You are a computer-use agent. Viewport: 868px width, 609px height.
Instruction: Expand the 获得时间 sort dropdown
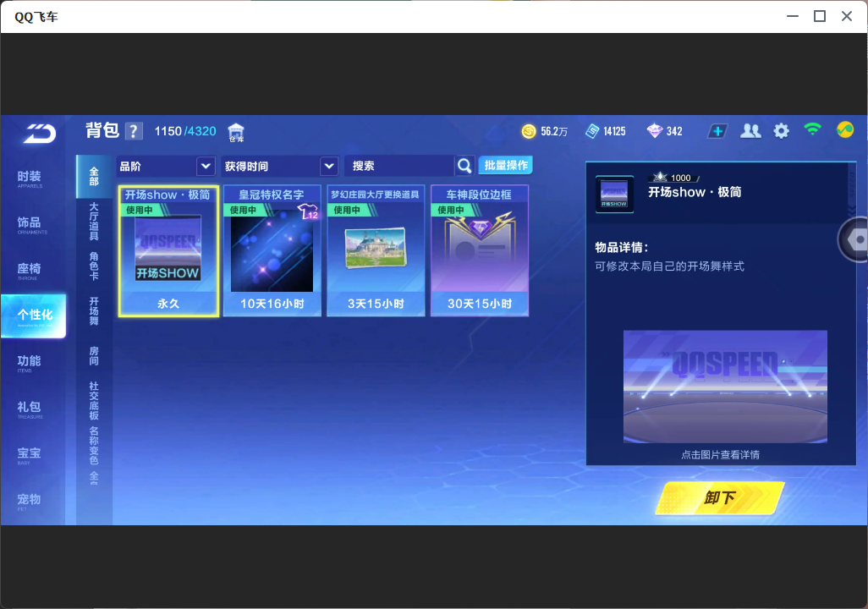[x=329, y=166]
